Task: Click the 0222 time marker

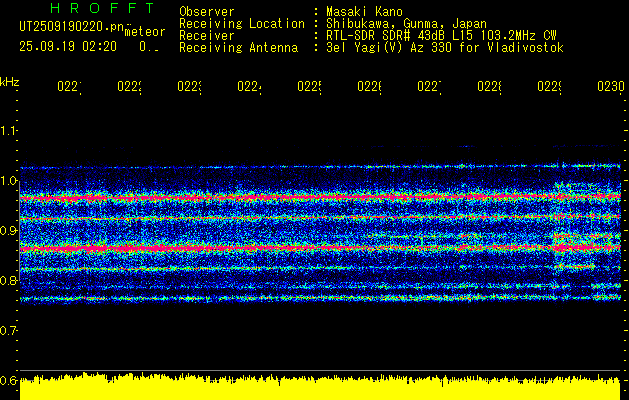Action: click(x=130, y=87)
